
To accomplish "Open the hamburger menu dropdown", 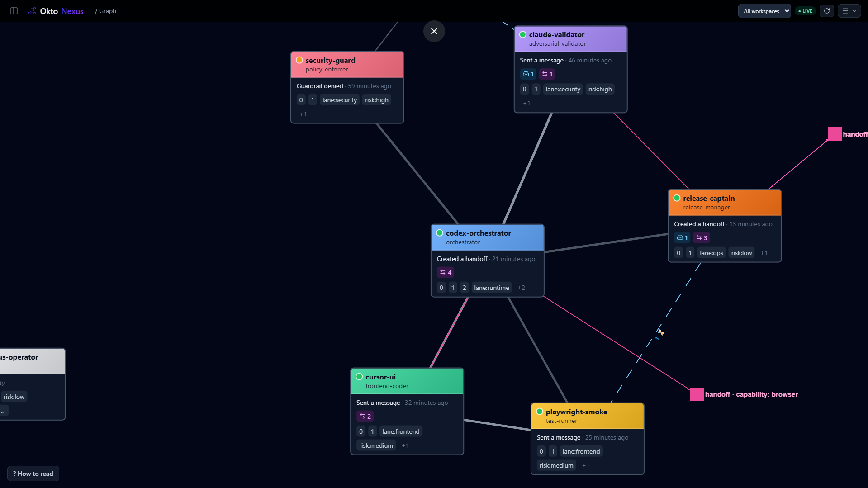I will pos(849,11).
